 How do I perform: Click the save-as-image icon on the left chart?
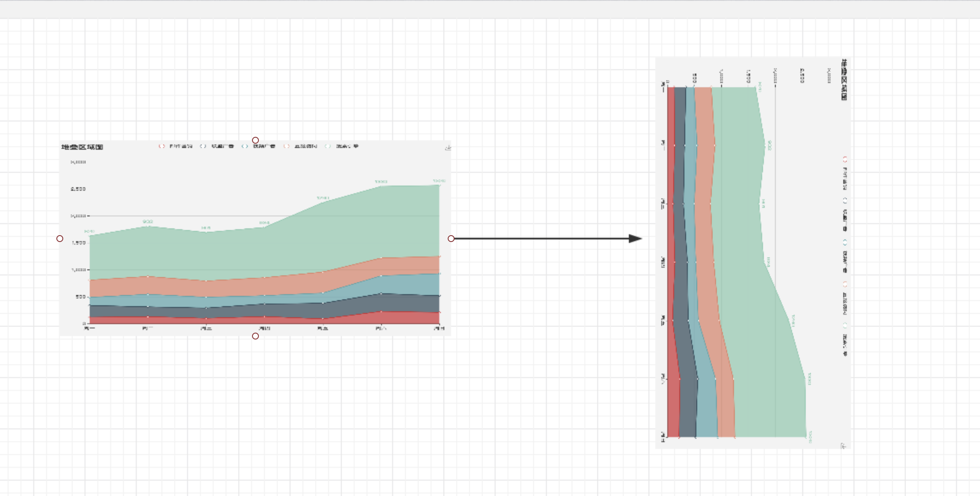point(448,148)
